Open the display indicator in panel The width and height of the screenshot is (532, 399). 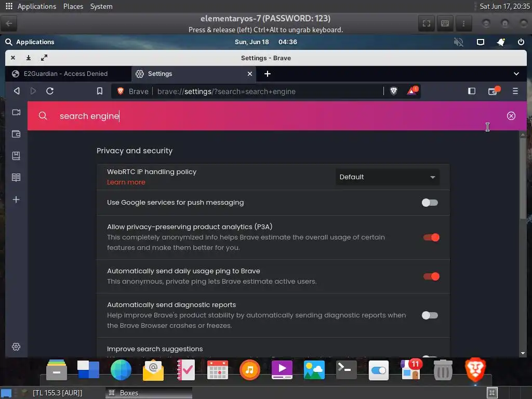pos(480,42)
